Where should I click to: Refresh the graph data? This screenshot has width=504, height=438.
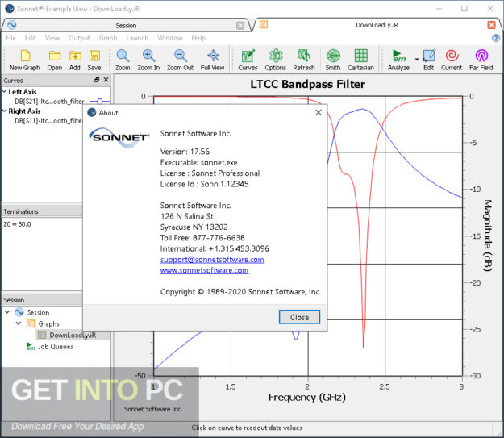pos(304,60)
